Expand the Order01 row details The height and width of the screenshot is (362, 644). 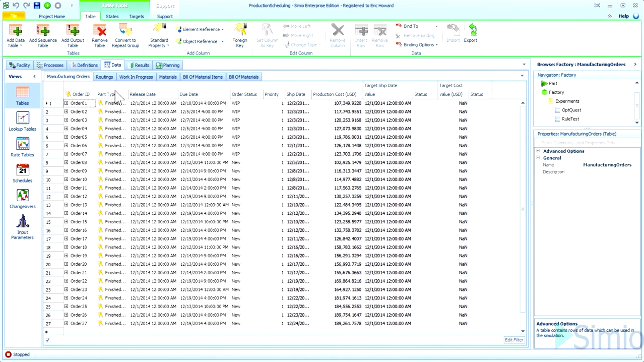tap(66, 103)
